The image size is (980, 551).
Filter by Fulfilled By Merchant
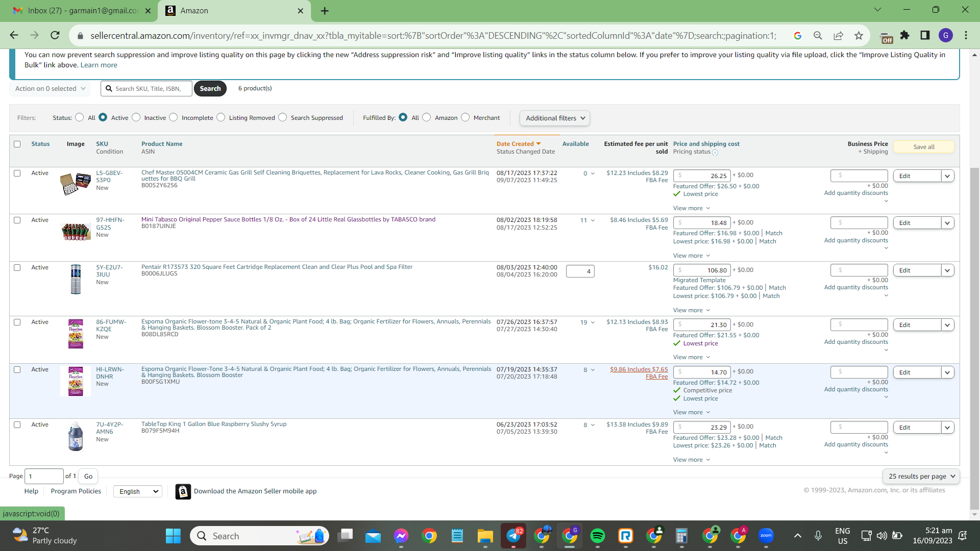coord(465,117)
